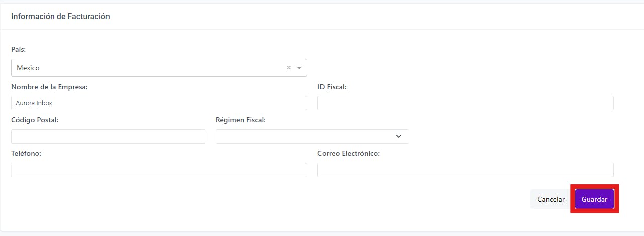This screenshot has width=644, height=236.
Task: Click the ID Fiscal input field
Action: click(x=466, y=103)
